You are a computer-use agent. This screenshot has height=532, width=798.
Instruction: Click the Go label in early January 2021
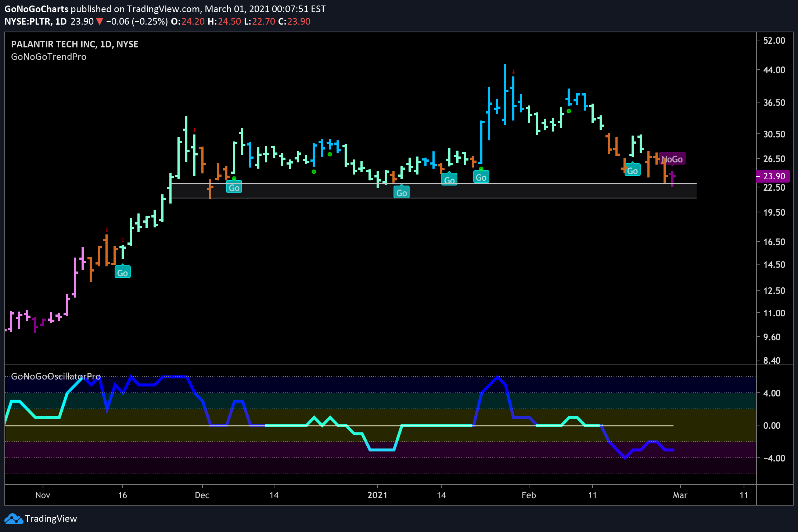pyautogui.click(x=402, y=192)
